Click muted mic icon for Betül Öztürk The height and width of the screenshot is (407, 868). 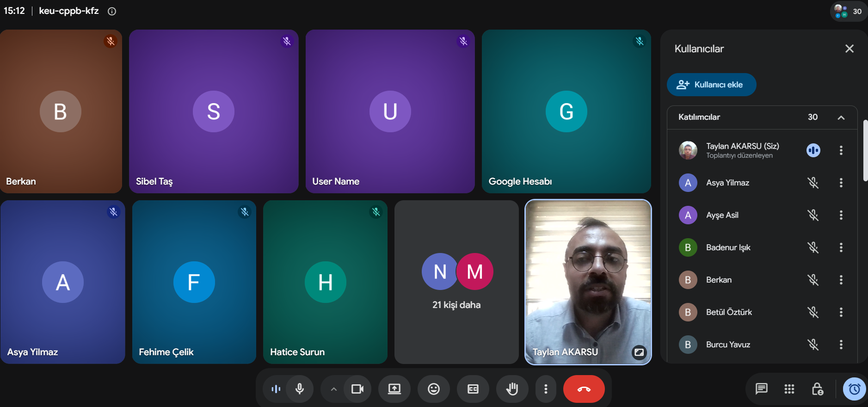coord(813,312)
